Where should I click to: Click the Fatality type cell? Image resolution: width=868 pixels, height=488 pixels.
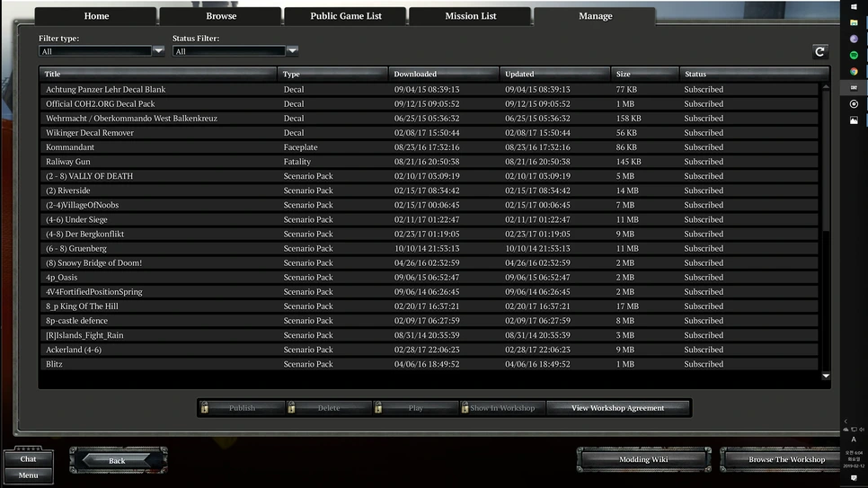pos(297,161)
